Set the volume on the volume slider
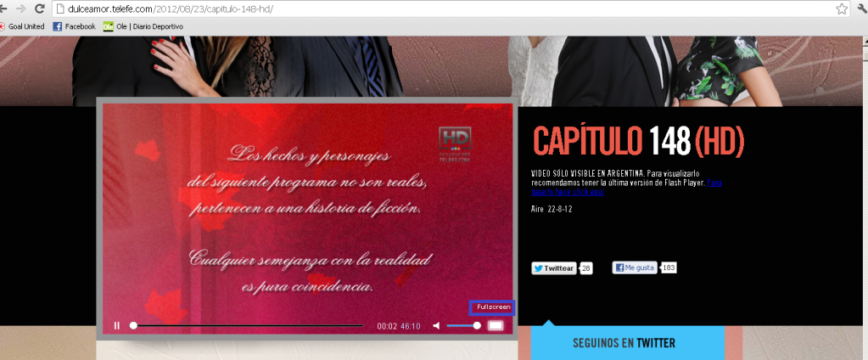The image size is (868, 360). coord(463,326)
